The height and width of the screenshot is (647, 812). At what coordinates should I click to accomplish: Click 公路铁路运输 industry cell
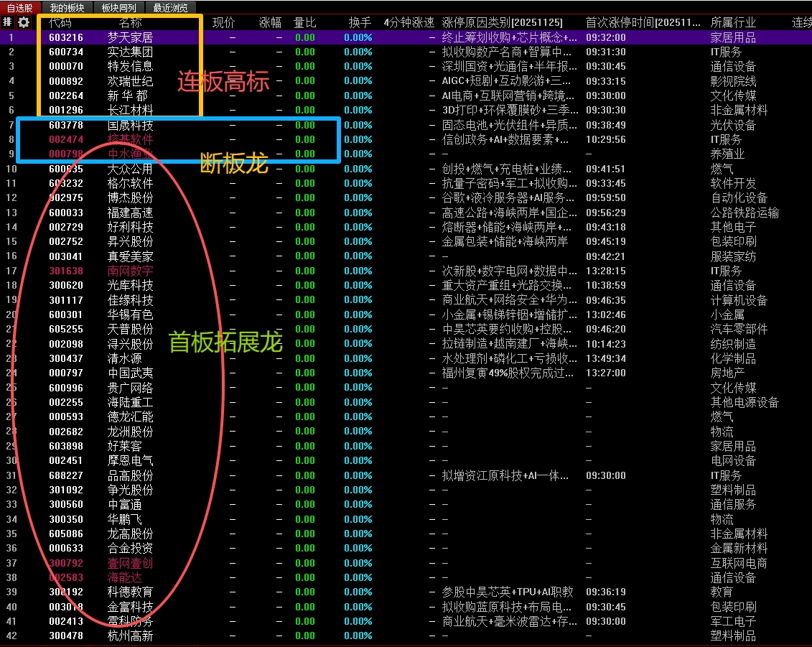pos(745,213)
